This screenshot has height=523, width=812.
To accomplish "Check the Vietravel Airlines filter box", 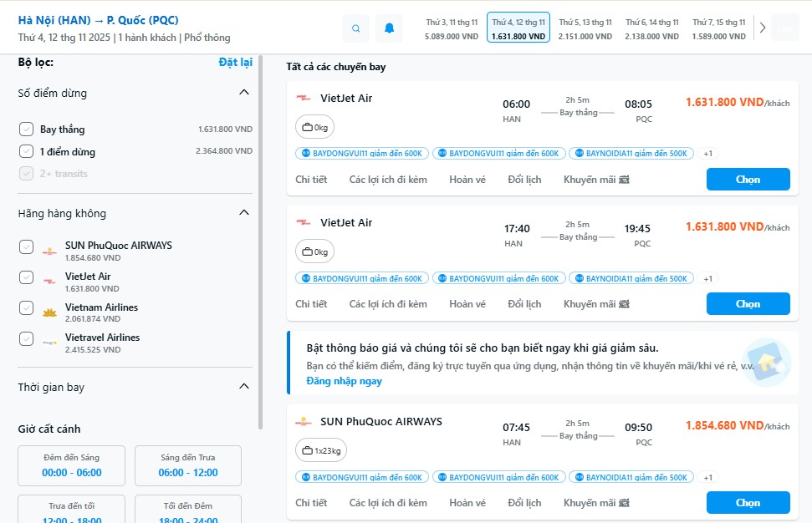I will point(27,338).
